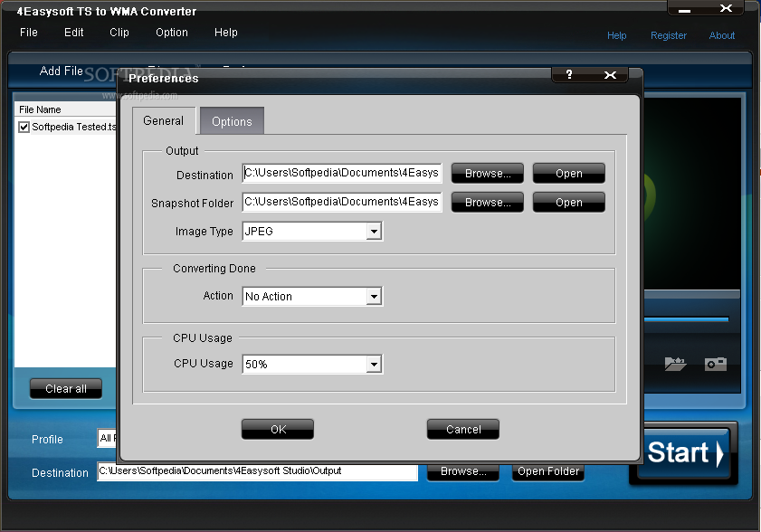The image size is (761, 532).
Task: Open the Edit menu
Action: click(74, 33)
